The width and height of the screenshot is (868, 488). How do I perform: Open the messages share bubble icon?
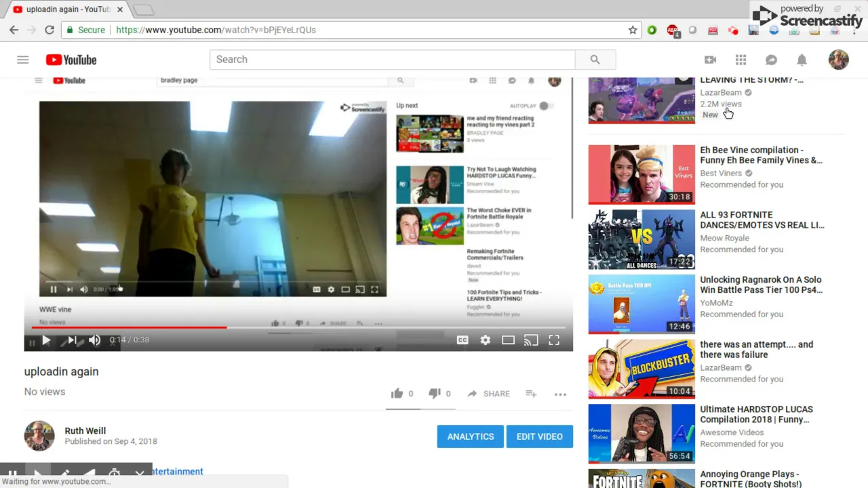771,60
